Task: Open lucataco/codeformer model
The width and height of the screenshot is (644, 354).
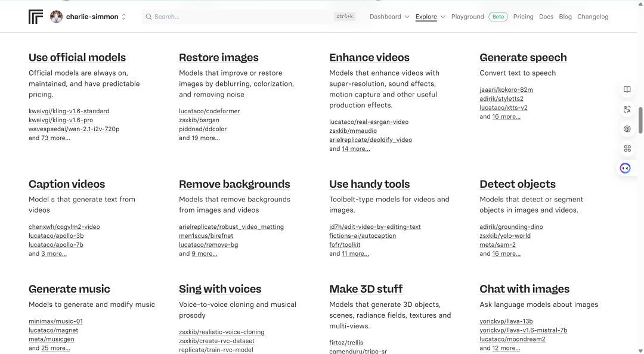Action: pyautogui.click(x=209, y=111)
